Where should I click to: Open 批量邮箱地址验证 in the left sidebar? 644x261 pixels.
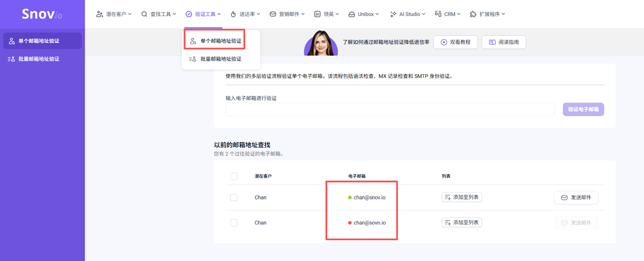click(x=39, y=59)
